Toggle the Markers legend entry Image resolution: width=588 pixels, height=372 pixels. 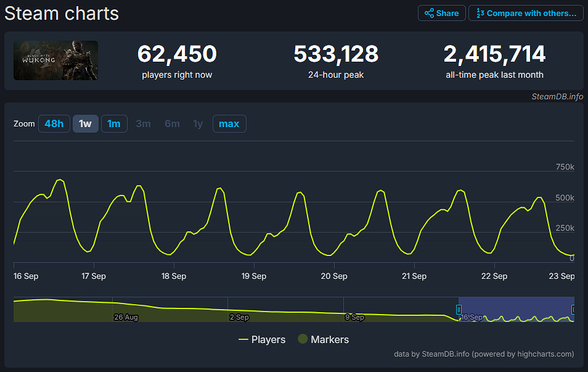tap(323, 339)
